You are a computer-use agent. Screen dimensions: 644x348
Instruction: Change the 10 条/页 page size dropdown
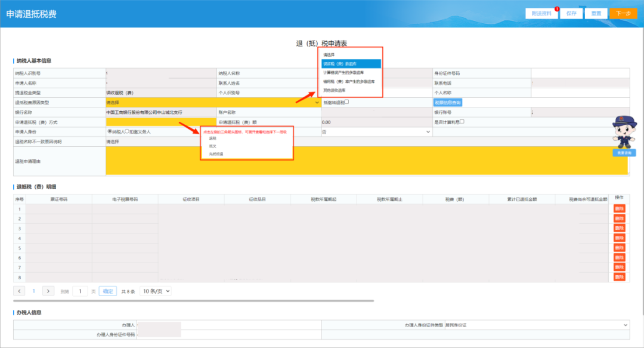point(156,291)
